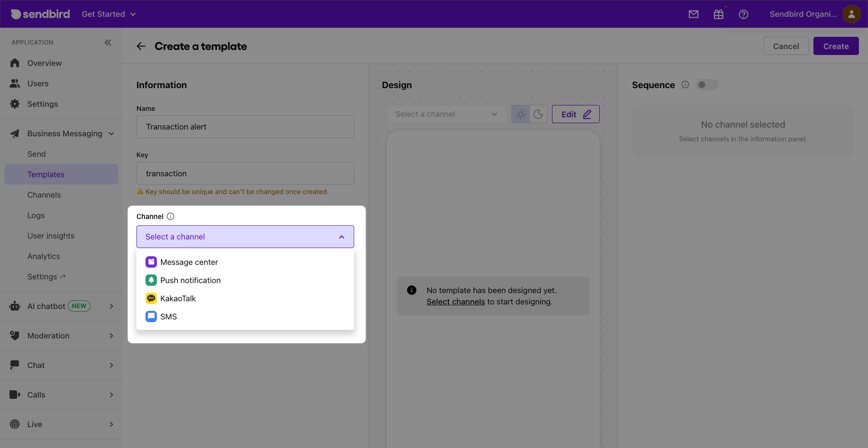Click the Select channels link

[x=456, y=301]
